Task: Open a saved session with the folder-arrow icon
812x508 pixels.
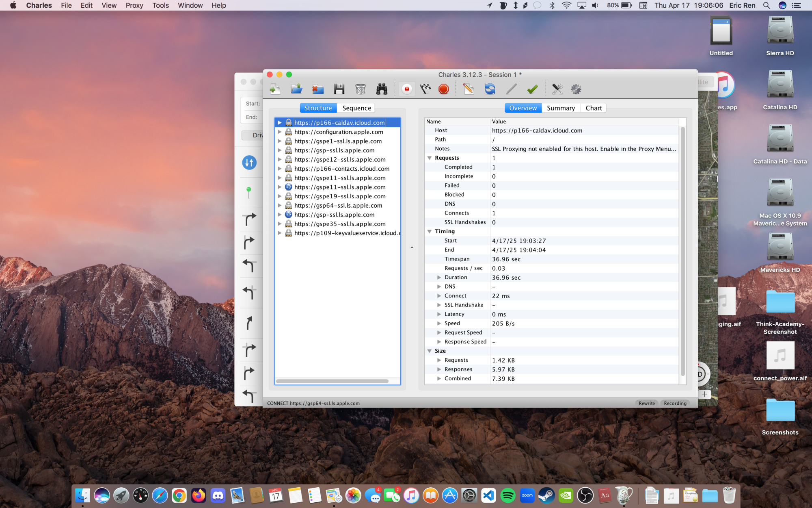Action: click(296, 89)
